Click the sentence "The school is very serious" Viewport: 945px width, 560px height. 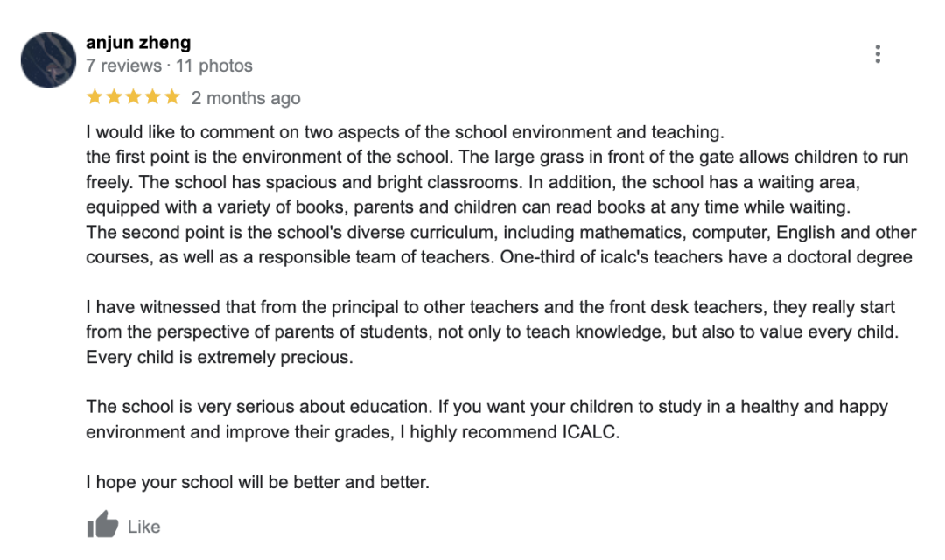point(259,407)
